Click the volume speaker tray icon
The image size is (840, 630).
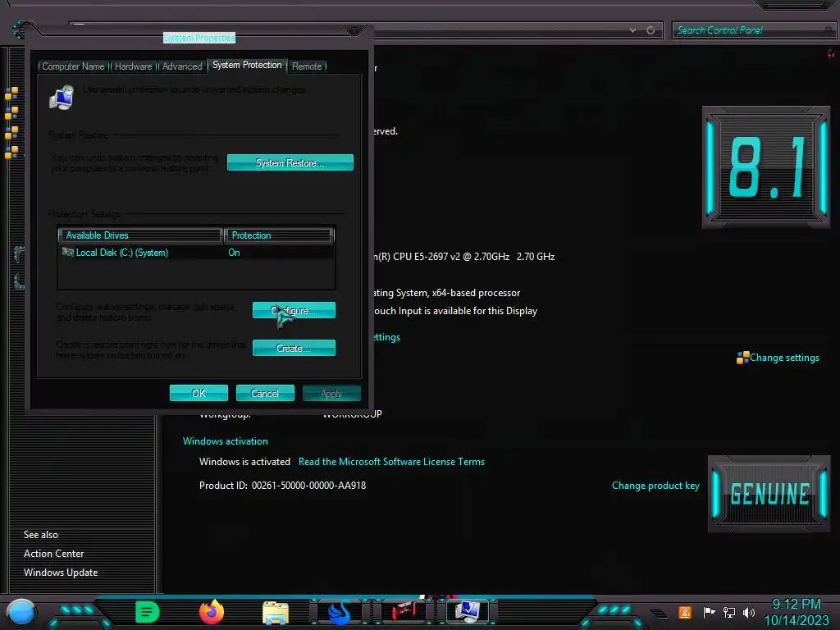[749, 612]
